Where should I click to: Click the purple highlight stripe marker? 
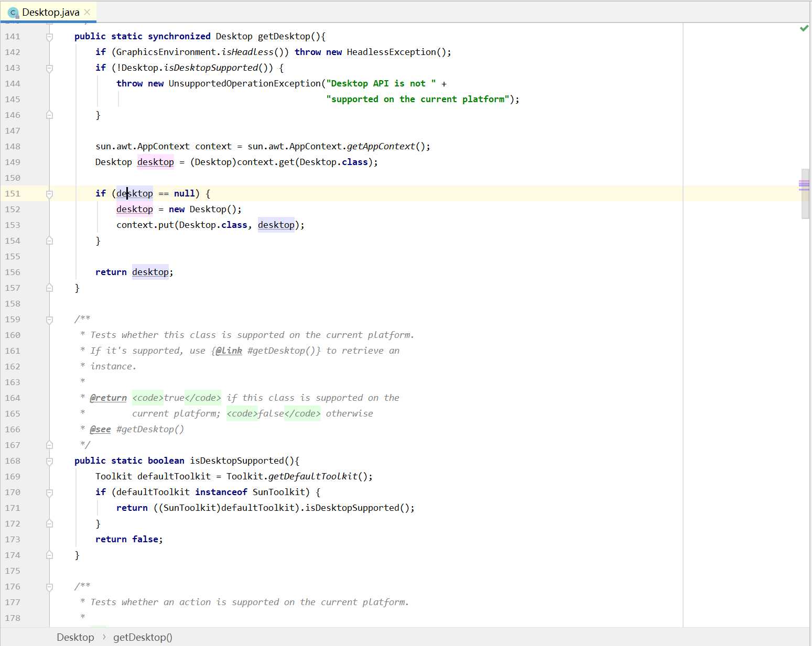[x=804, y=184]
